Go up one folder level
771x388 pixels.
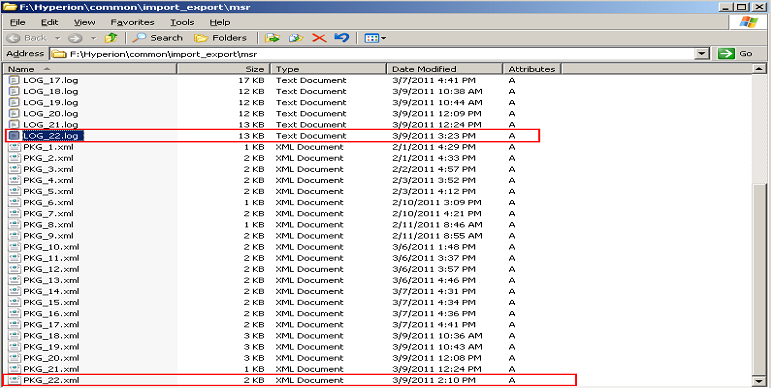pos(111,38)
